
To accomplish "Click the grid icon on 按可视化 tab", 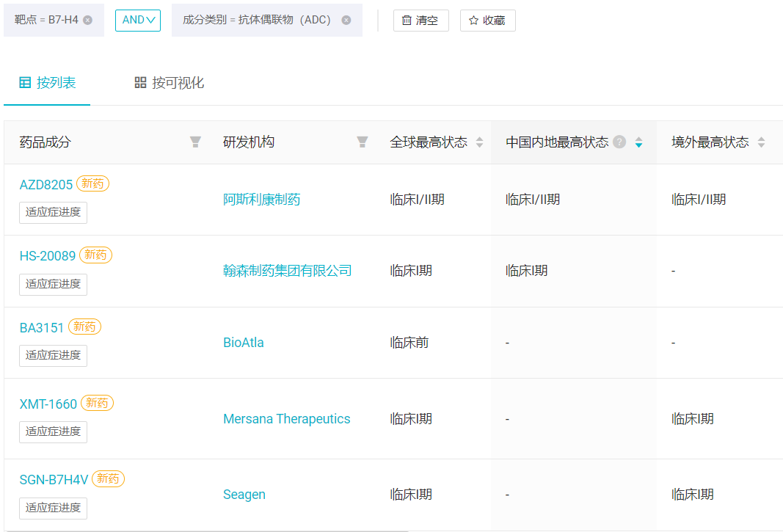I will [140, 82].
